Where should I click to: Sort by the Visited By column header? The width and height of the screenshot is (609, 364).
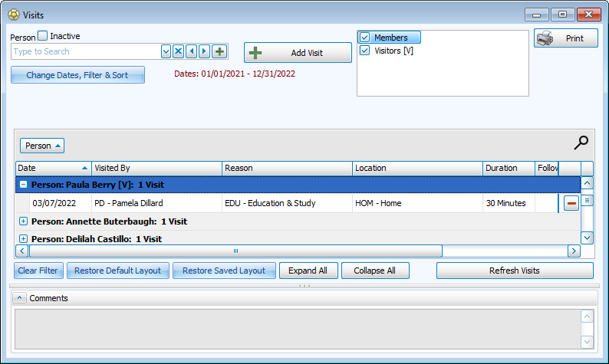[x=157, y=168]
